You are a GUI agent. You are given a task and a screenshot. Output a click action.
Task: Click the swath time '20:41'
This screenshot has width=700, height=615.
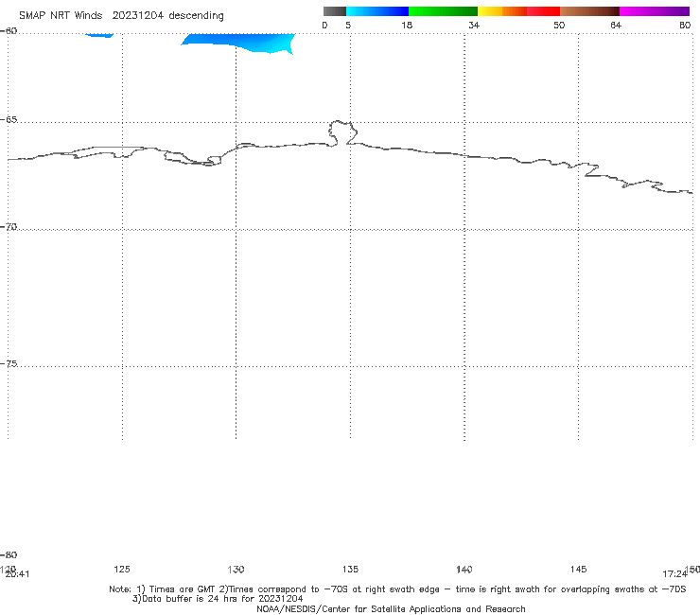click(17, 574)
